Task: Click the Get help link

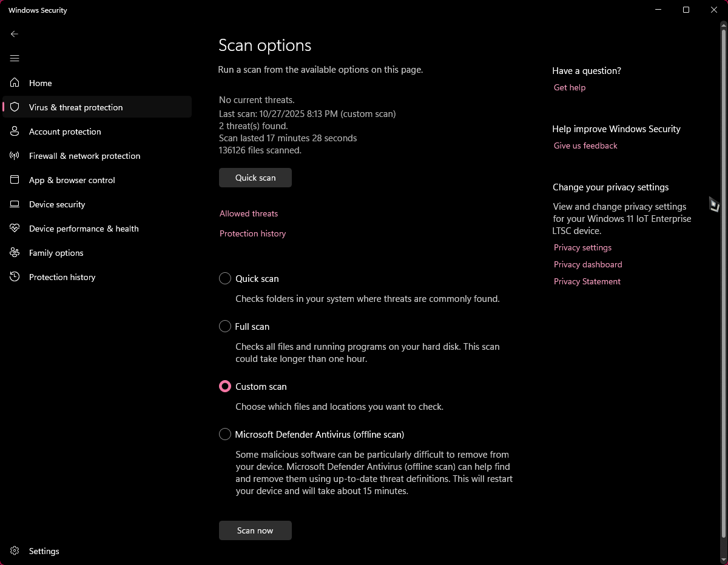Action: tap(570, 87)
